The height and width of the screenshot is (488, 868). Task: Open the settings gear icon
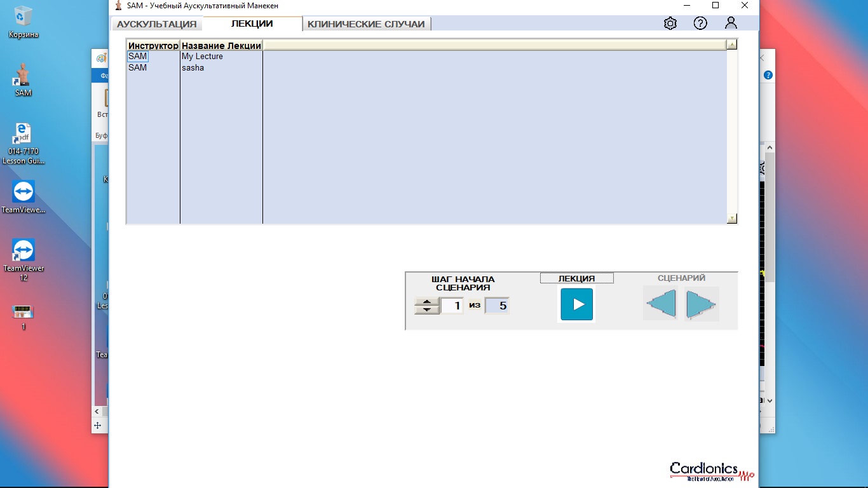tap(670, 24)
